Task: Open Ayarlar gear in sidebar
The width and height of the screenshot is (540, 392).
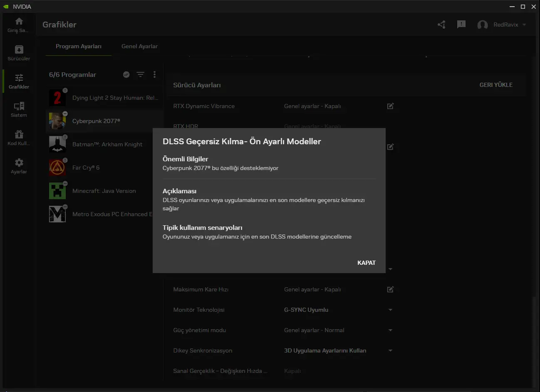Action: click(19, 163)
